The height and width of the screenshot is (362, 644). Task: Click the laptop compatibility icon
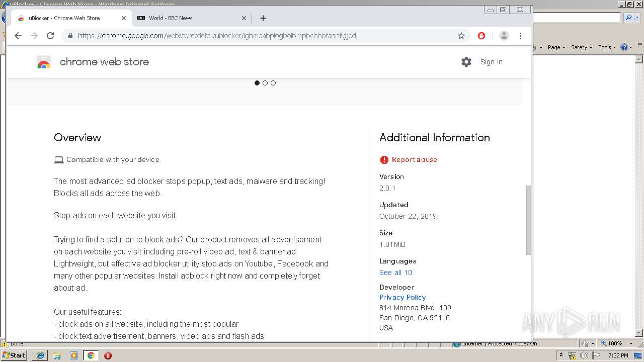point(59,160)
